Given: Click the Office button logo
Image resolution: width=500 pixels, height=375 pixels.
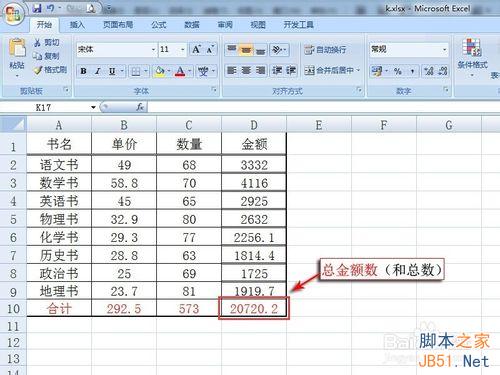Looking at the screenshot, I should (x=13, y=13).
